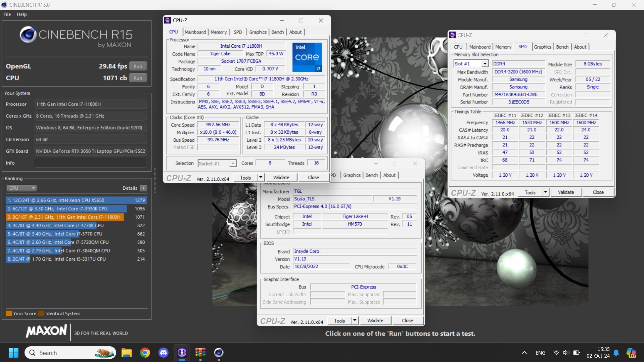
Task: Open Cinebench File menu
Action: tap(7, 14)
